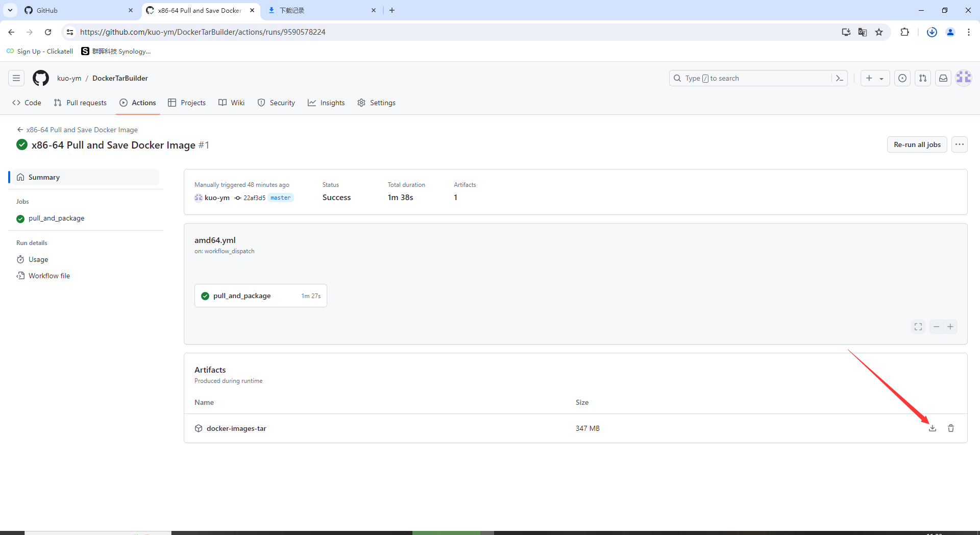Click the browser address bar
The width and height of the screenshot is (980, 535).
click(306, 32)
